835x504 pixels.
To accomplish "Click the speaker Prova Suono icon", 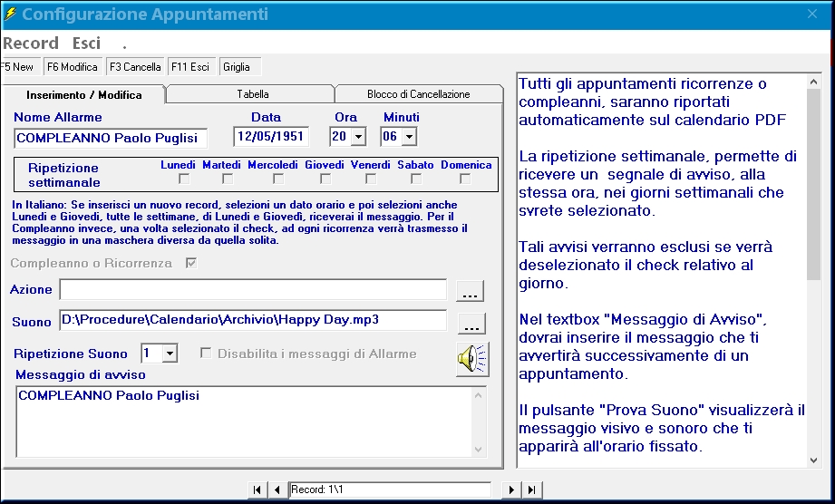I will [471, 359].
